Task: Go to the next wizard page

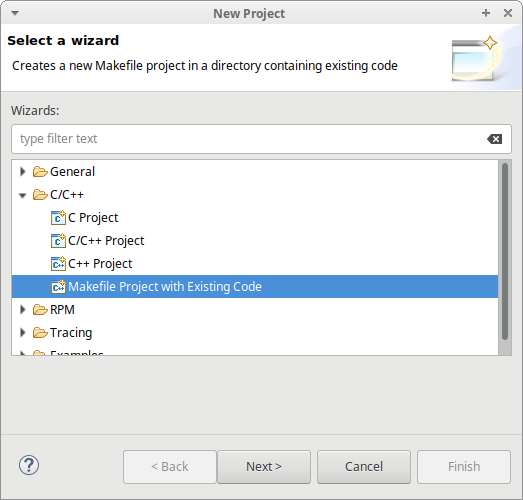Action: pos(264,467)
